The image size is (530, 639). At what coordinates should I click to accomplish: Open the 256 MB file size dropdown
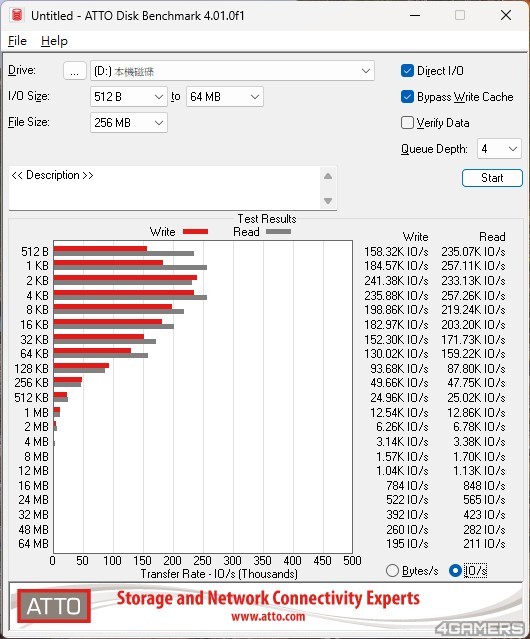point(129,123)
